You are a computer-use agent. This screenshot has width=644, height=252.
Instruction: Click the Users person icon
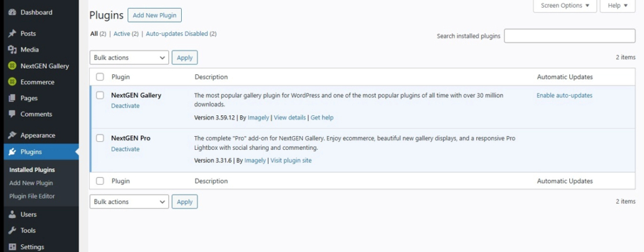pyautogui.click(x=13, y=215)
